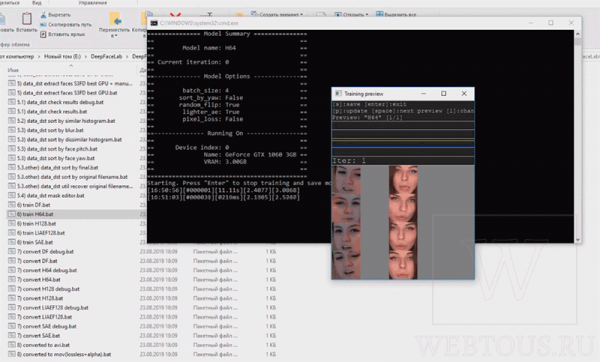Click the Вырезать cut icon
The width and height of the screenshot is (600, 362).
click(x=43, y=15)
